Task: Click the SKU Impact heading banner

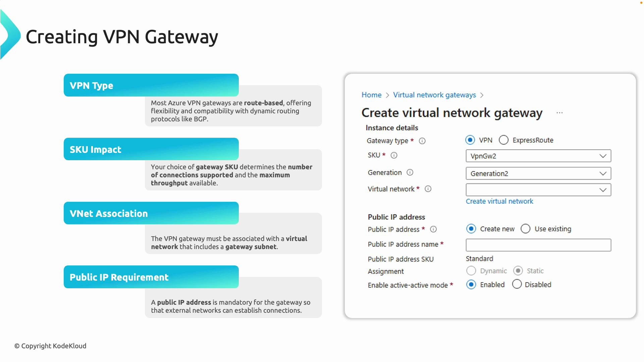Action: point(151,149)
